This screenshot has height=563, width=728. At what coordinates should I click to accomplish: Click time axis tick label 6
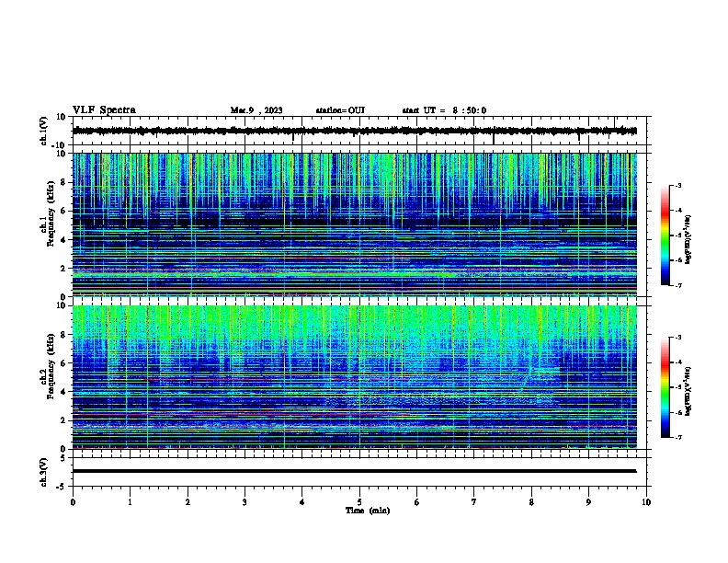tap(417, 502)
